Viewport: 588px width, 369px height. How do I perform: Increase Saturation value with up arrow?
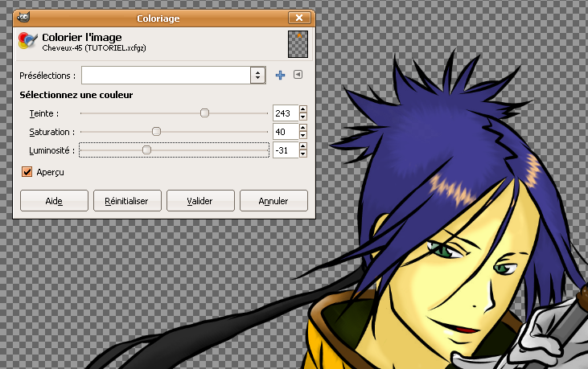click(x=303, y=128)
